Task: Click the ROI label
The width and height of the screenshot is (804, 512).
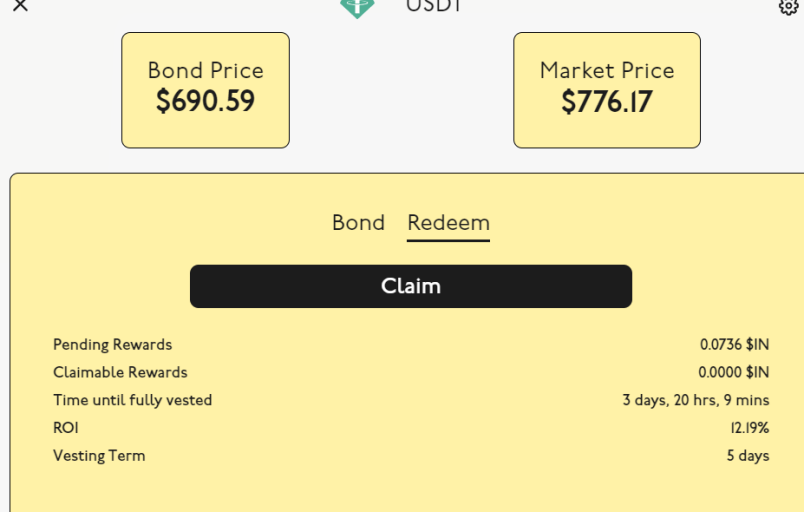Action: coord(66,428)
